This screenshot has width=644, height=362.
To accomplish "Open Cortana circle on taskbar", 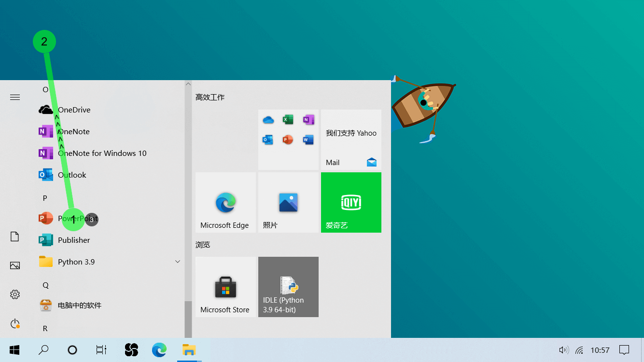I will [x=72, y=350].
